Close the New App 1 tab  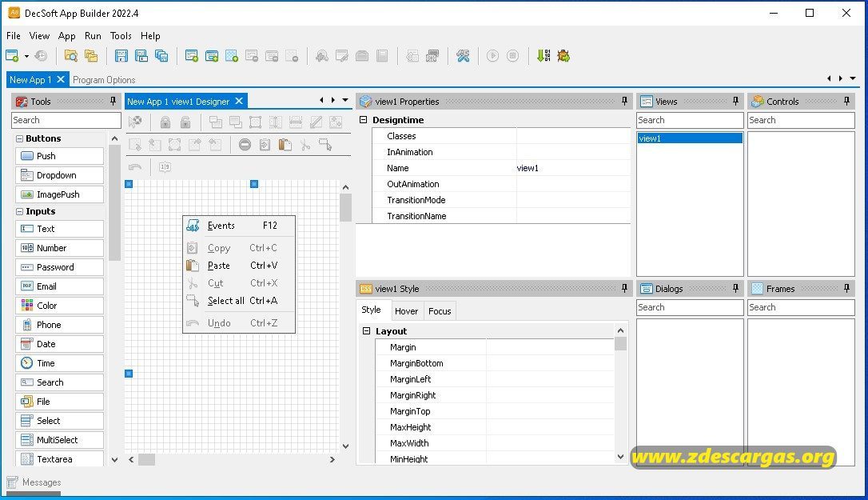pos(61,79)
